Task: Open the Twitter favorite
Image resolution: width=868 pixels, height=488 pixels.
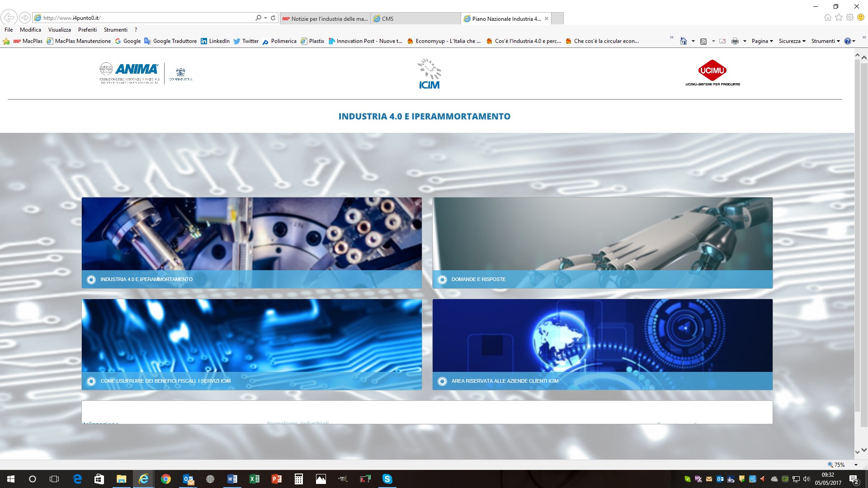Action: coord(246,41)
